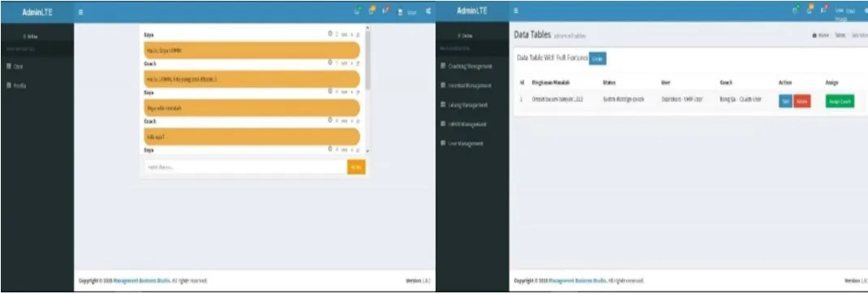The height and width of the screenshot is (294, 868).
Task: Click clock timestamp icon on first Saya message
Action: (330, 34)
